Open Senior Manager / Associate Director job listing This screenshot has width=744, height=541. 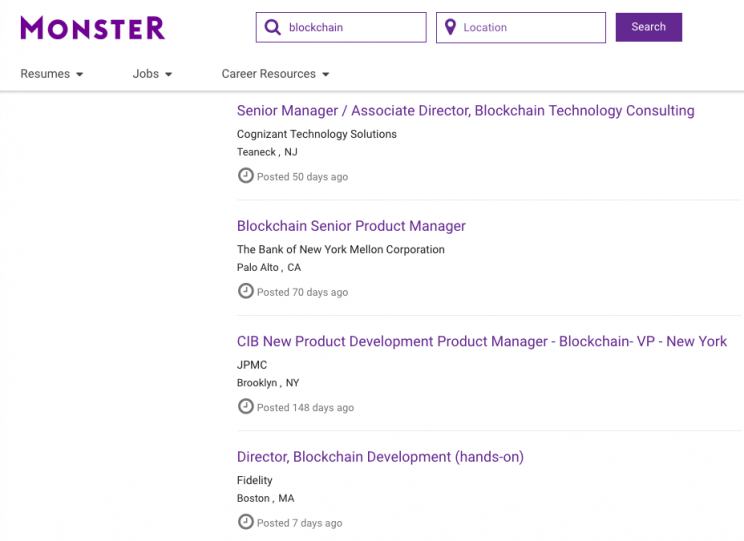coord(465,111)
